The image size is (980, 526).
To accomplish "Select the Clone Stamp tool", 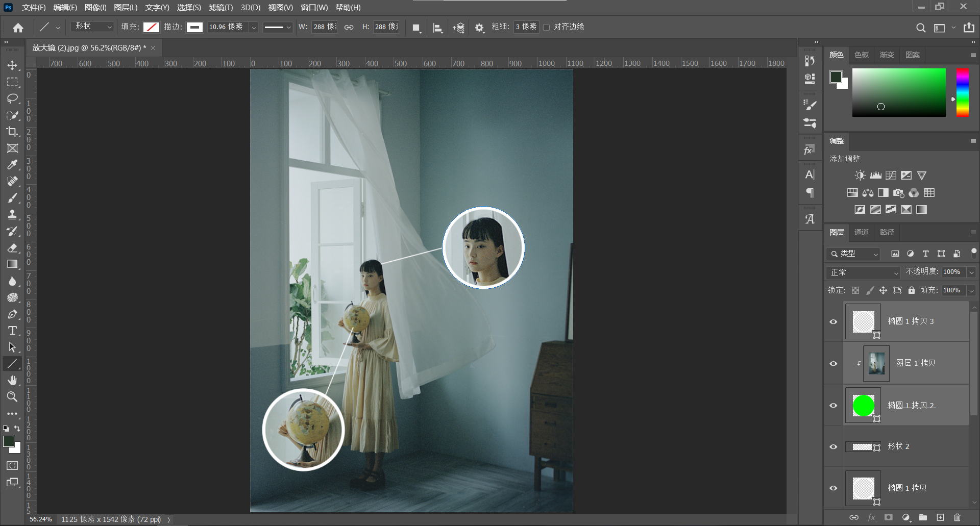I will point(12,214).
